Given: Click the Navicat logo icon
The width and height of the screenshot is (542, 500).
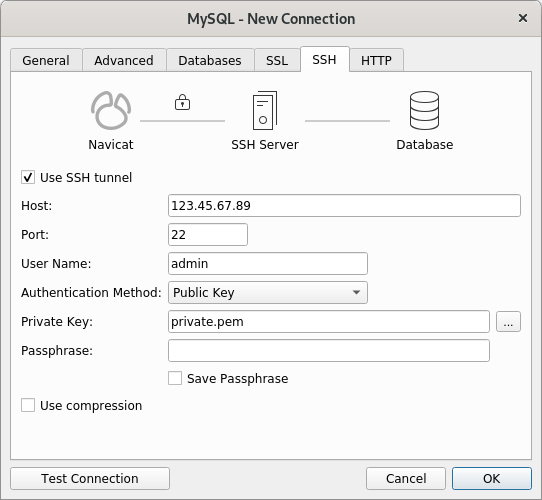Looking at the screenshot, I should (111, 110).
